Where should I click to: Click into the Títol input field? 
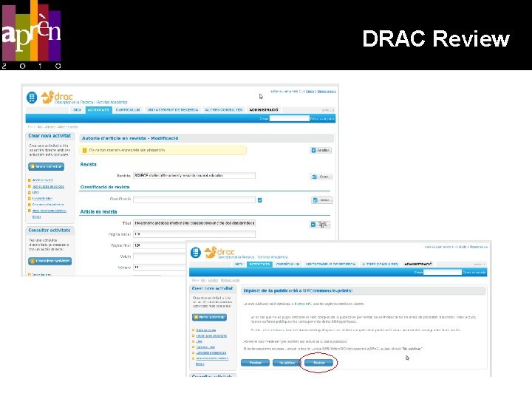(194, 223)
